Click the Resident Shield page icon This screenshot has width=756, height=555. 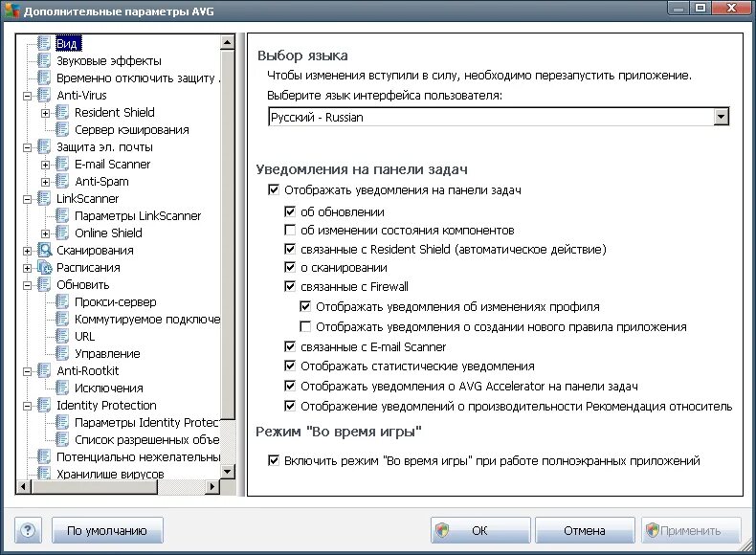(61, 112)
